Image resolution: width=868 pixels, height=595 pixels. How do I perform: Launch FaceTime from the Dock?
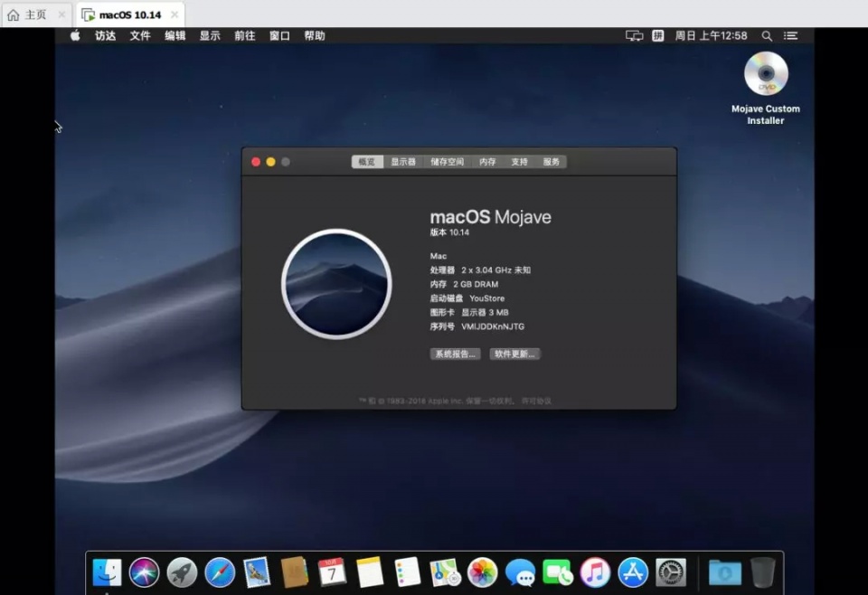pos(558,571)
